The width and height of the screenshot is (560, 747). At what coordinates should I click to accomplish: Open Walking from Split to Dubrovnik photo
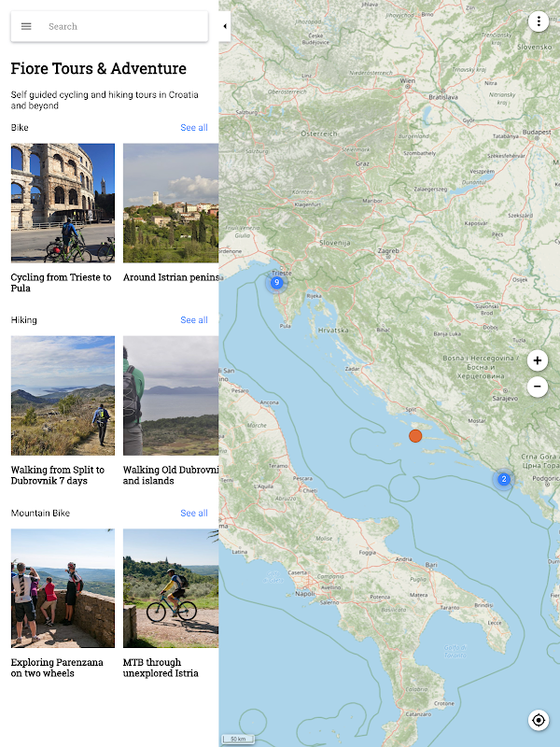point(63,396)
